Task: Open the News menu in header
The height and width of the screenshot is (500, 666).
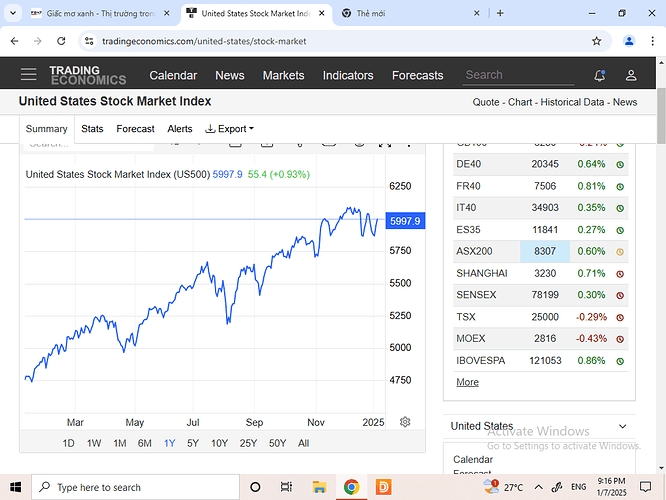Action: coord(229,75)
